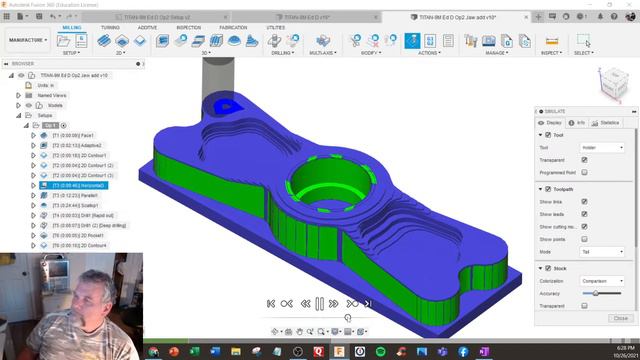Open the toolpath Mode Tail dropdown

click(602, 252)
